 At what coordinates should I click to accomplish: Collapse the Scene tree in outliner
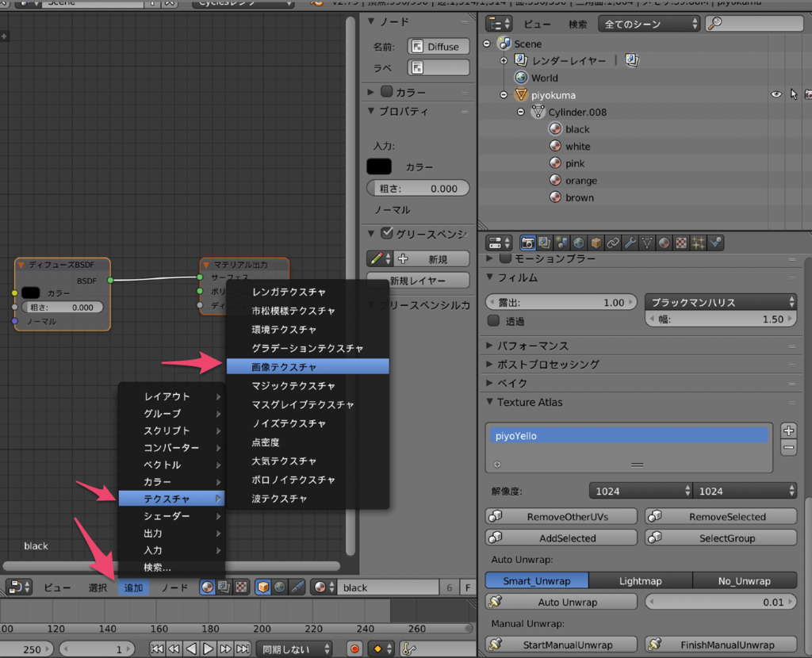click(486, 44)
